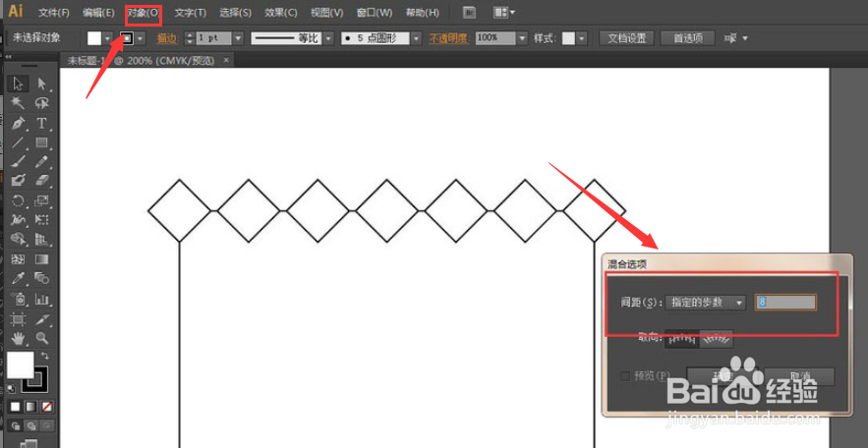
Task: Open Adobe Bridge via Br icon
Action: (x=470, y=12)
